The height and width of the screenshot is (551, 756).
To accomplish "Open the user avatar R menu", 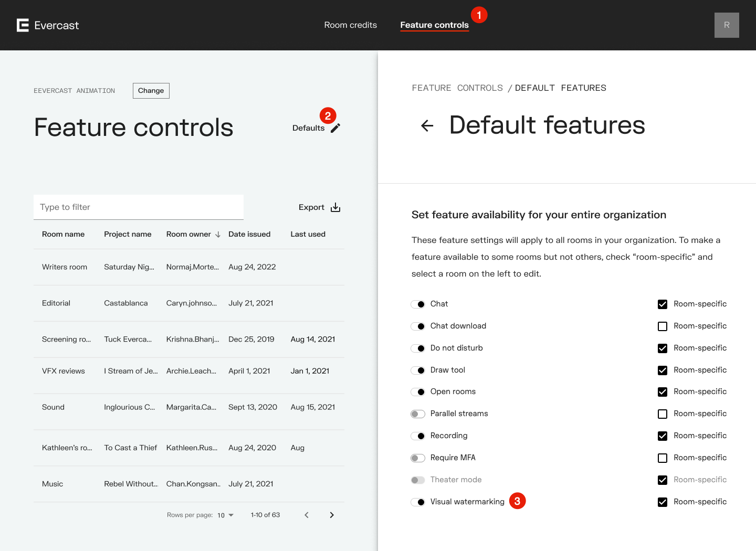I will [x=727, y=25].
